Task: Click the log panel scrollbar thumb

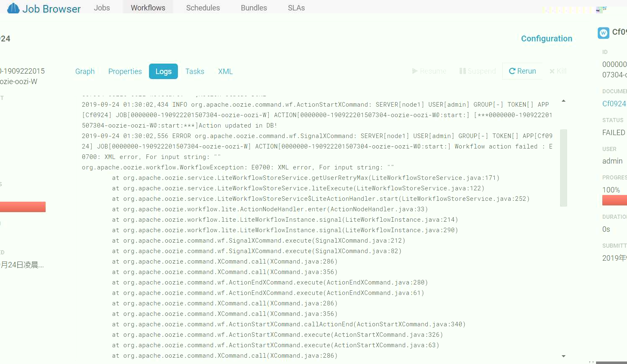Action: (x=563, y=168)
